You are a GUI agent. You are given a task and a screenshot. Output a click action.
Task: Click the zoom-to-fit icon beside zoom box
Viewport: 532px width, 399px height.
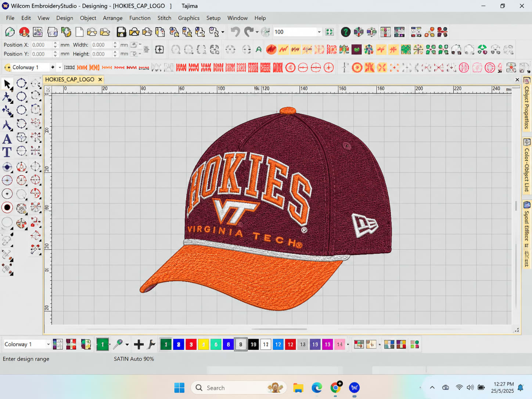pyautogui.click(x=330, y=32)
